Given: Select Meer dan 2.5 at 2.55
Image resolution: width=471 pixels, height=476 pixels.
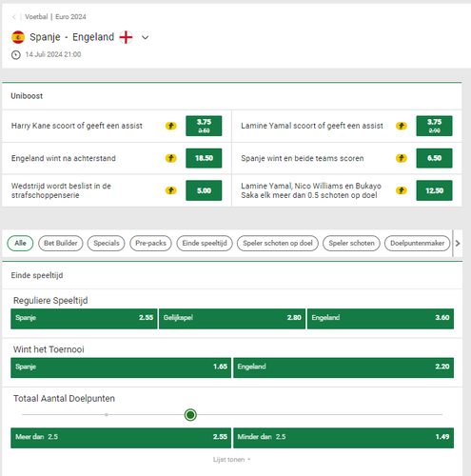Looking at the screenshot, I should click(x=121, y=438).
